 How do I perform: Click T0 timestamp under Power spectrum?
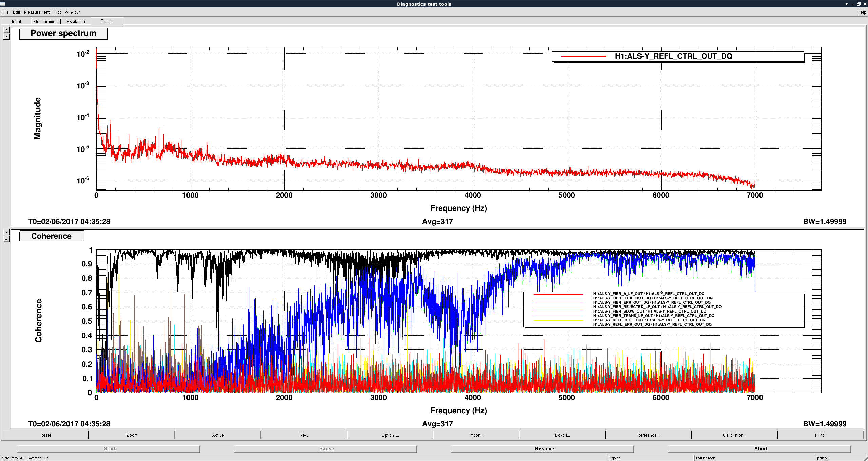click(69, 222)
